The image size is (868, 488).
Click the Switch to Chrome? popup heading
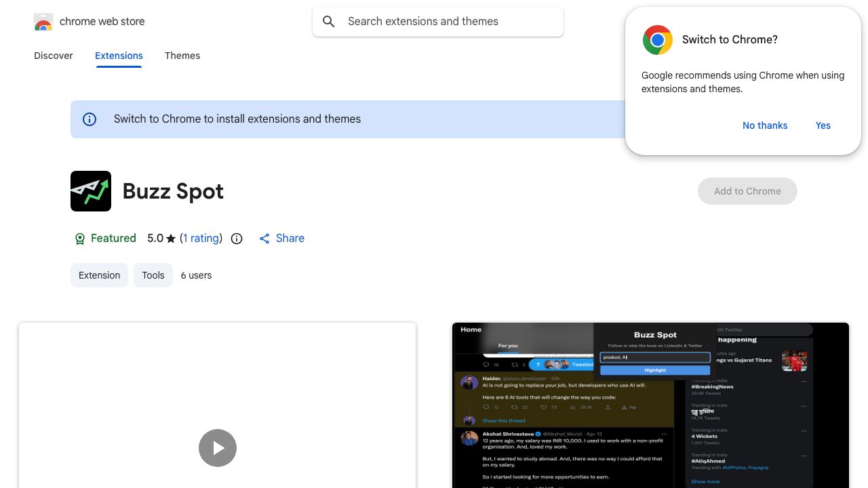(730, 40)
